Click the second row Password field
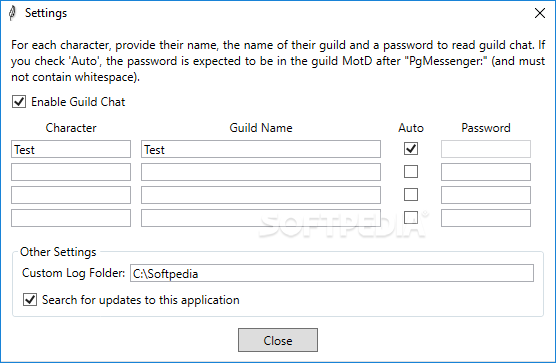Screen dimensions: 556x363 486,172
